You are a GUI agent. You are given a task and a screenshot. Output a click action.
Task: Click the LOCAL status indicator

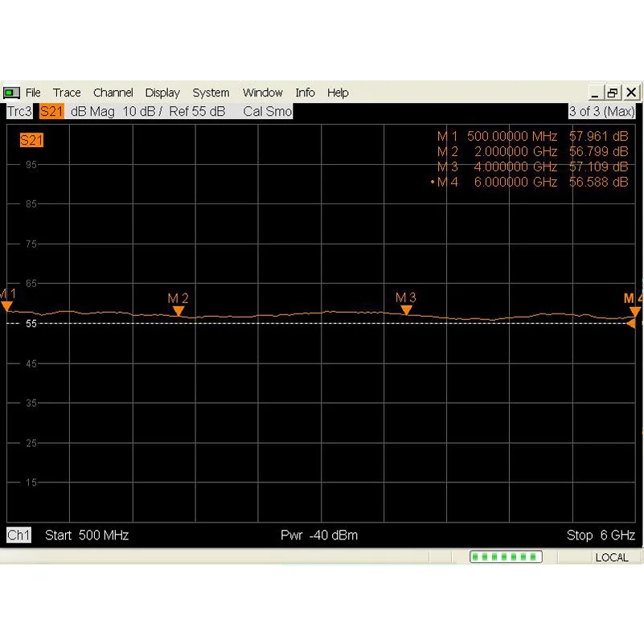[612, 557]
